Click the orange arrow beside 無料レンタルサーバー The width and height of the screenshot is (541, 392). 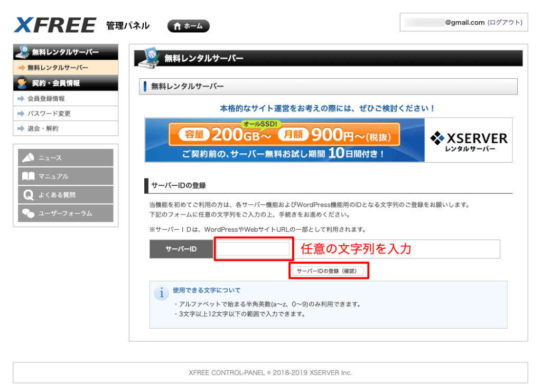pos(21,68)
